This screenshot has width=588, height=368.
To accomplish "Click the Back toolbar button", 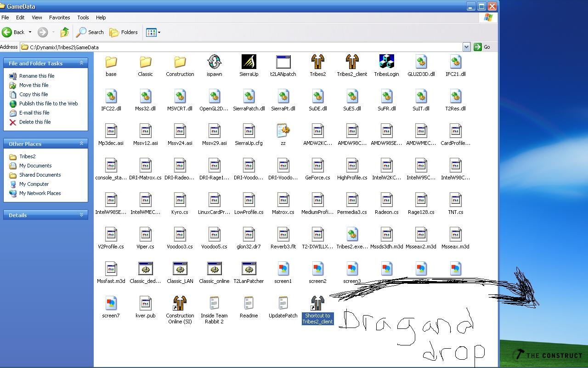I will (x=13, y=32).
